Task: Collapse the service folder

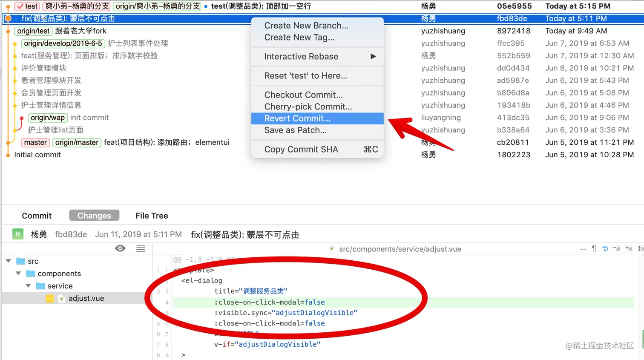Action: (x=28, y=286)
